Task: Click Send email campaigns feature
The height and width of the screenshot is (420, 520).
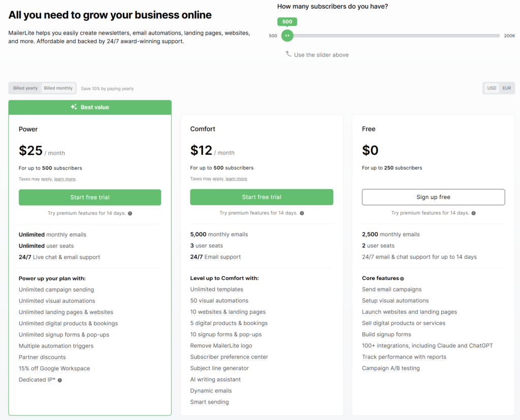Action: coord(392,289)
